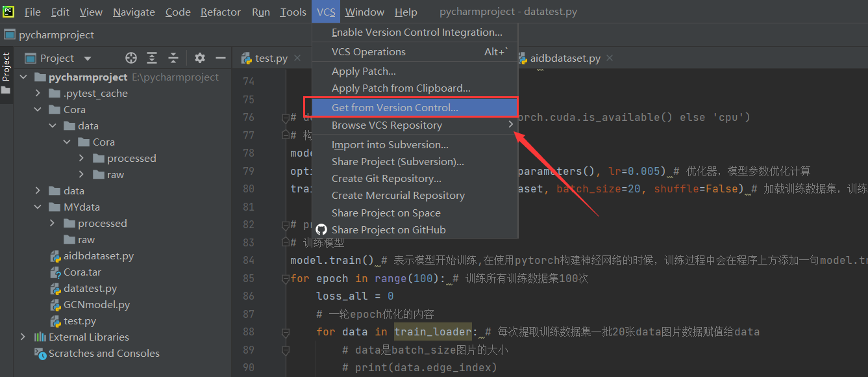Click Create Git Repository...
The width and height of the screenshot is (868, 377).
[x=384, y=177]
